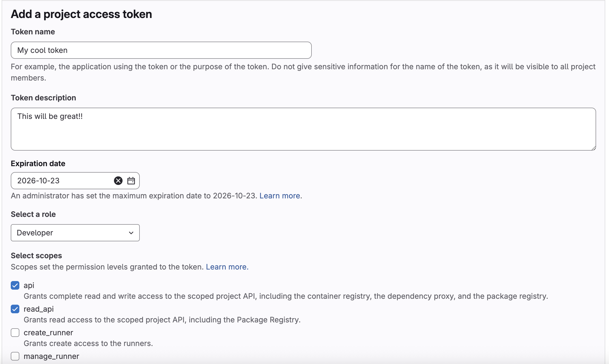Grab the Token description resize handle

tap(593, 148)
